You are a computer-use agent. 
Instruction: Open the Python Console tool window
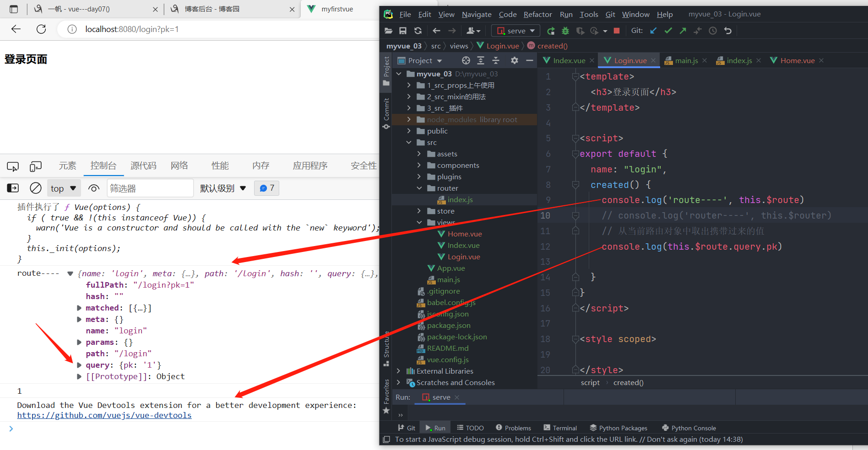click(689, 428)
